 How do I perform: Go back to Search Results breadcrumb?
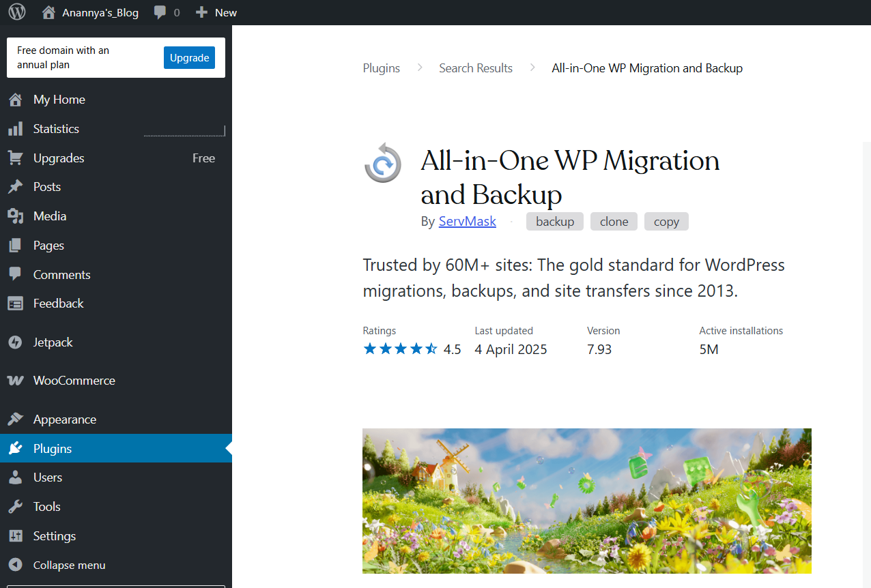click(476, 68)
